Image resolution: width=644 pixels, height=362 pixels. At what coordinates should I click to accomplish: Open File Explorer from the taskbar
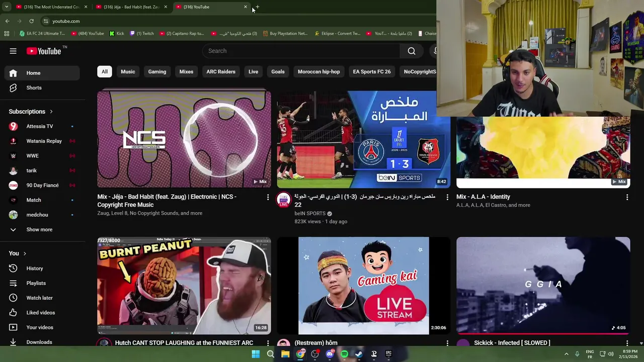coord(285,354)
